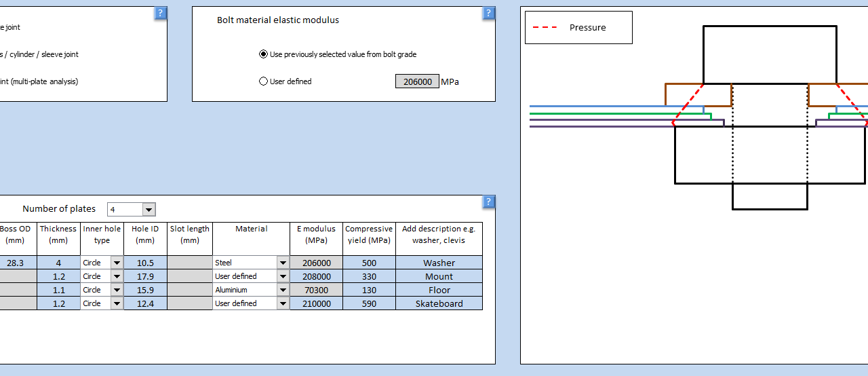This screenshot has height=376, width=868.
Task: Open help for bolt material elastic modulus
Action: [x=488, y=13]
